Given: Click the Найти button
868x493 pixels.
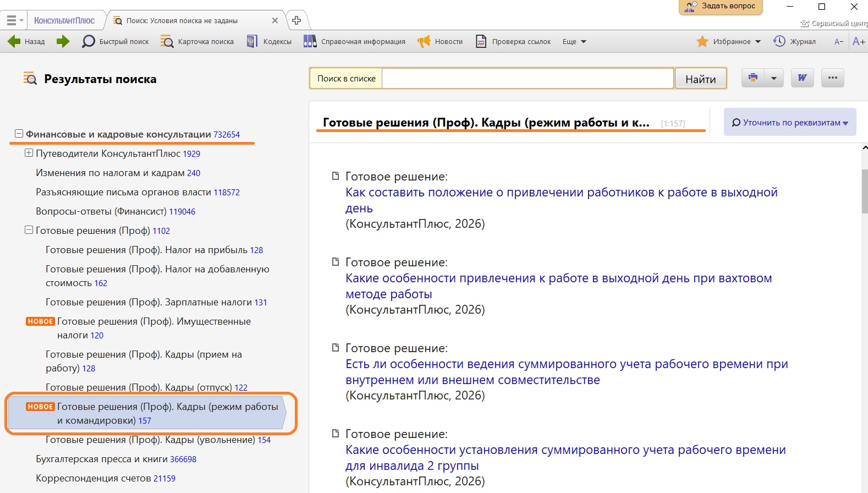Looking at the screenshot, I should tap(701, 79).
